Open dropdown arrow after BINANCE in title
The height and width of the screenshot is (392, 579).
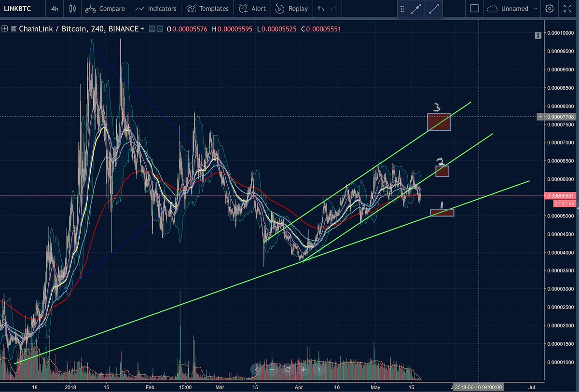pyautogui.click(x=142, y=29)
